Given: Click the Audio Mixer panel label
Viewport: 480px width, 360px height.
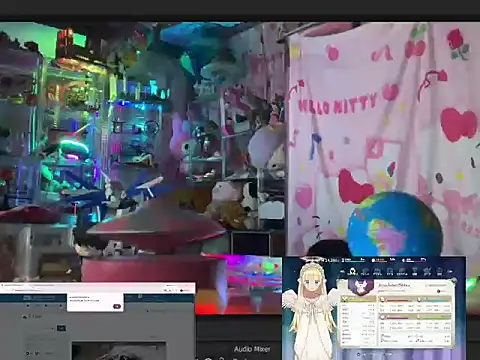Looking at the screenshot, I should [252, 349].
